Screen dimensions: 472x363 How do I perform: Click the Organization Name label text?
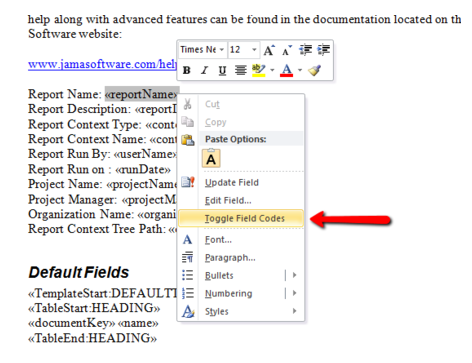coord(81,214)
